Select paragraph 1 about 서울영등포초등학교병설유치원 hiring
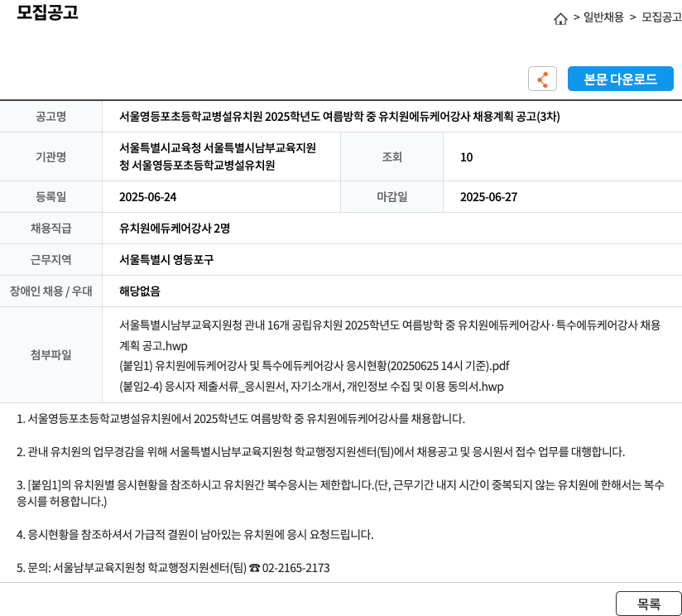Screen dimensions: 682x616 click(x=241, y=419)
